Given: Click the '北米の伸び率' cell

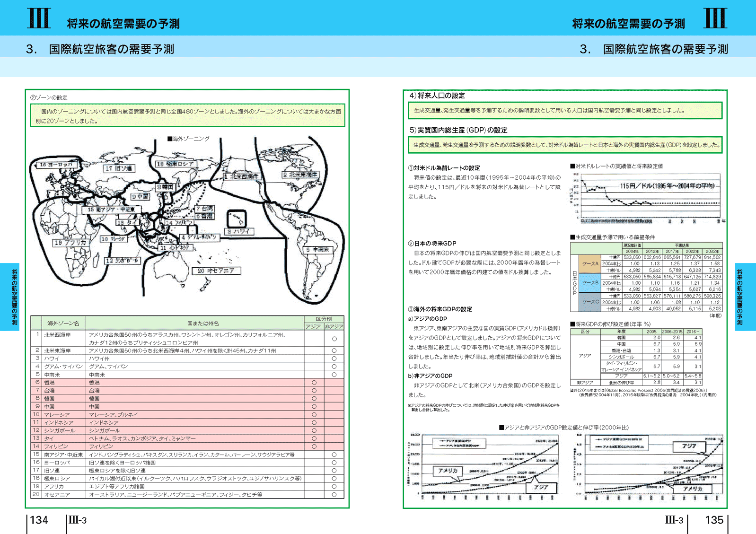Looking at the screenshot, I should pyautogui.click(x=621, y=383).
